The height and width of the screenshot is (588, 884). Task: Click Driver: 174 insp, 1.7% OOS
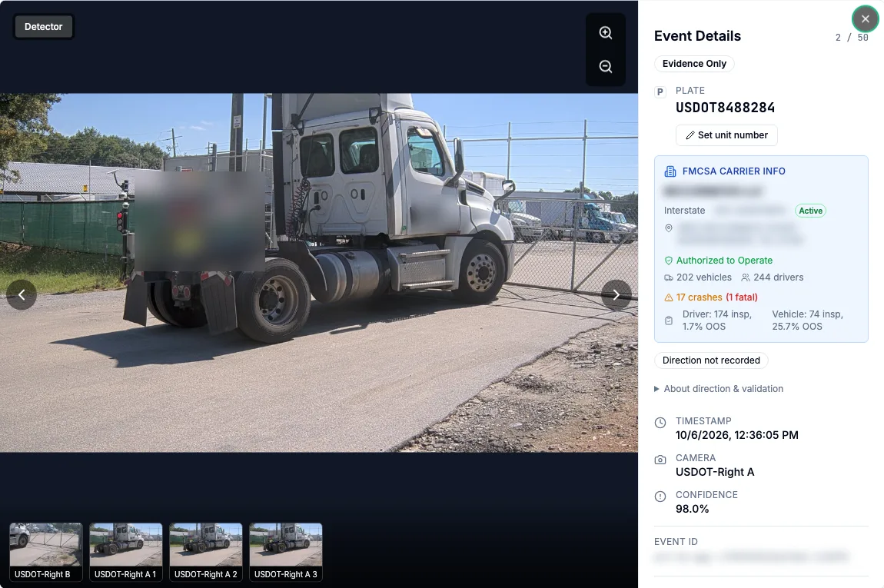coord(716,321)
